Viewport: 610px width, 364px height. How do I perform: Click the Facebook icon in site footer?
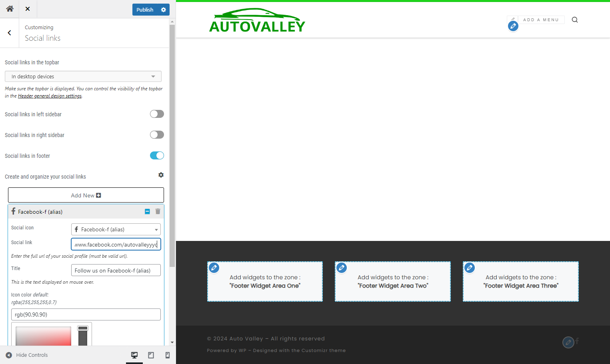(577, 341)
